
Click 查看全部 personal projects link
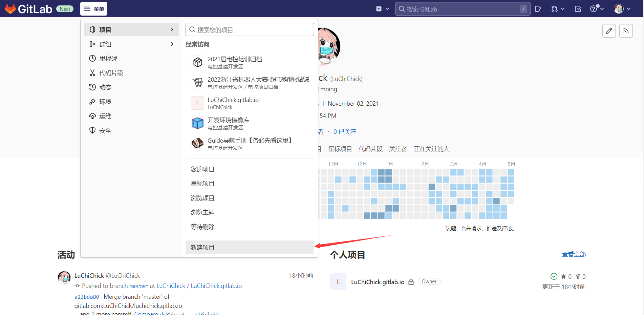point(574,254)
